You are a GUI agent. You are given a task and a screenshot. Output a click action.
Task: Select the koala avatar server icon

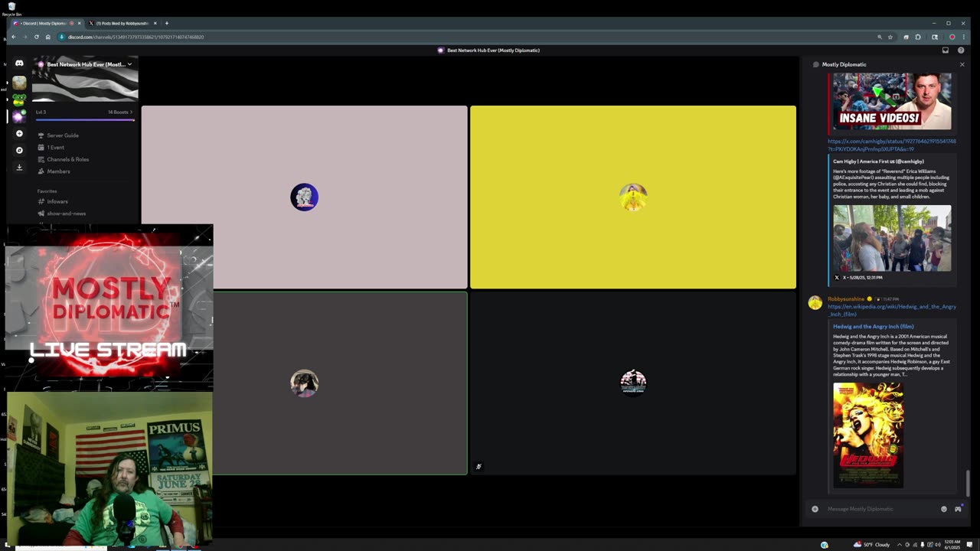tap(19, 99)
